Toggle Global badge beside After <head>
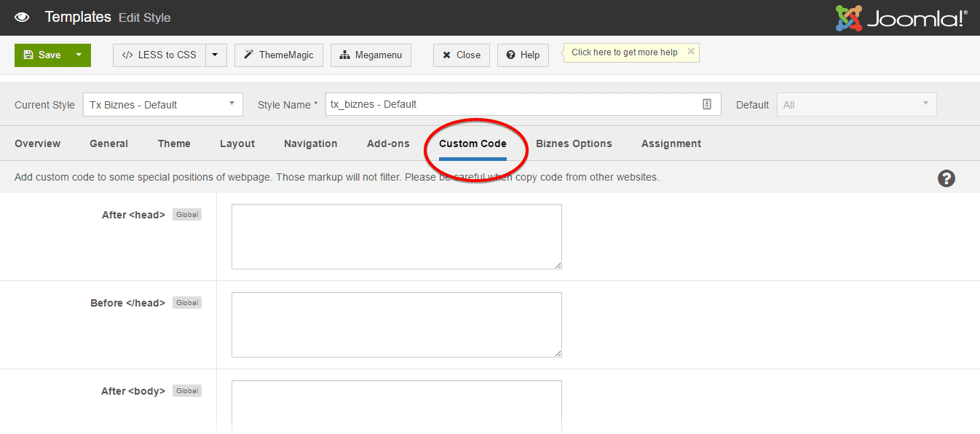Viewport: 980px width, 434px height. (x=187, y=215)
